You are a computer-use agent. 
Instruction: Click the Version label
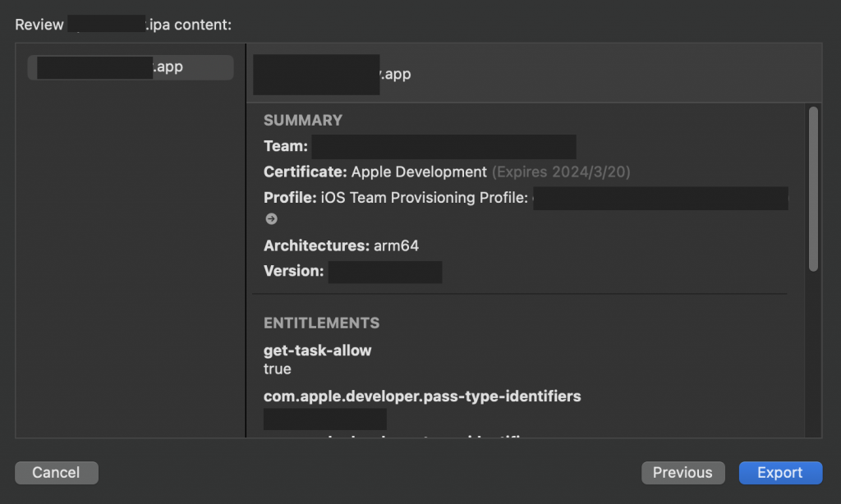293,271
